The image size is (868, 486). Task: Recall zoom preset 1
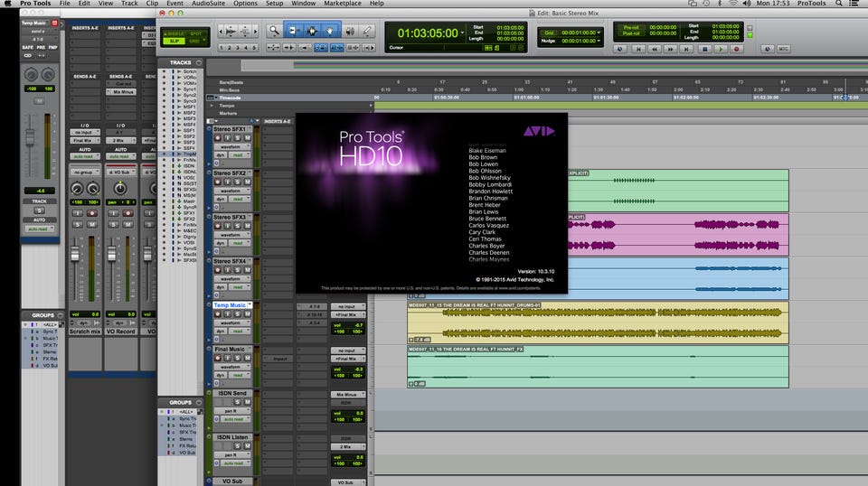(x=221, y=48)
